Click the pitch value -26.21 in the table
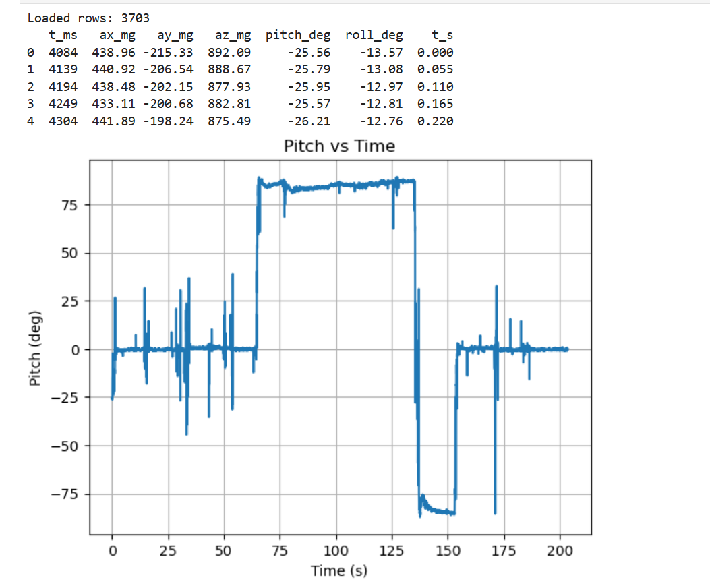The width and height of the screenshot is (710, 588). coord(308,121)
